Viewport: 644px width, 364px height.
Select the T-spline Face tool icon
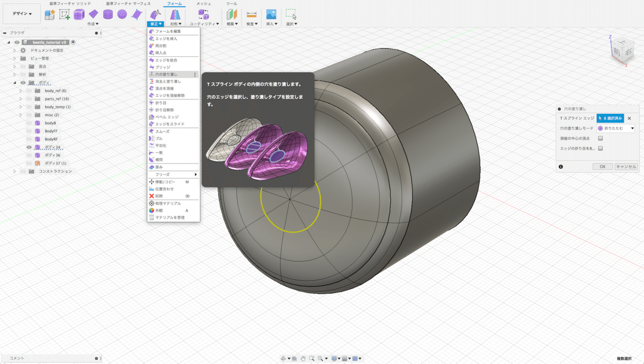(137, 14)
